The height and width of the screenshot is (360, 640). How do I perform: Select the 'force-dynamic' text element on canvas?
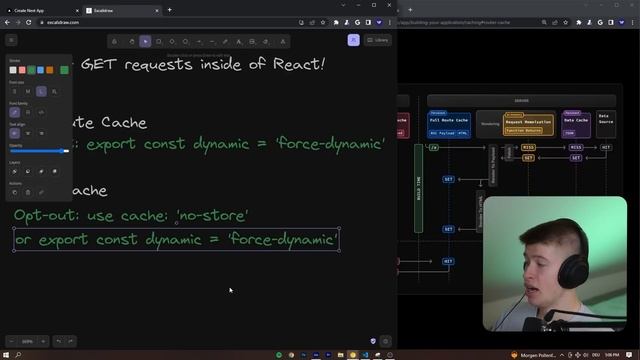coord(176,240)
